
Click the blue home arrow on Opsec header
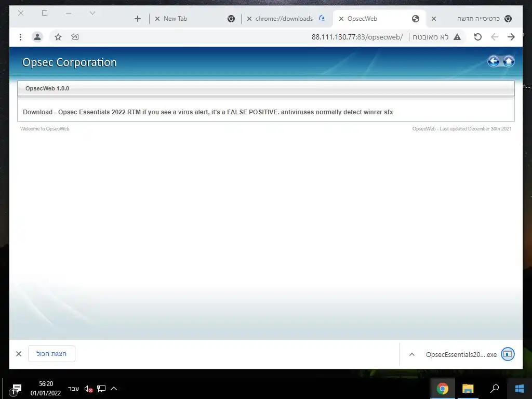[x=508, y=61]
